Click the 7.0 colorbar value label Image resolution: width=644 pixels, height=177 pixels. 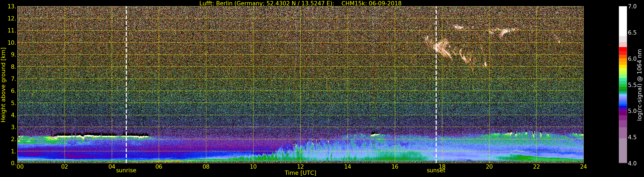(632, 6)
